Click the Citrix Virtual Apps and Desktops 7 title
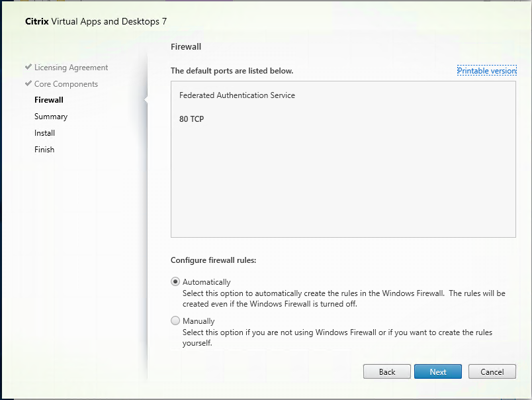The image size is (532, 400). click(x=96, y=21)
